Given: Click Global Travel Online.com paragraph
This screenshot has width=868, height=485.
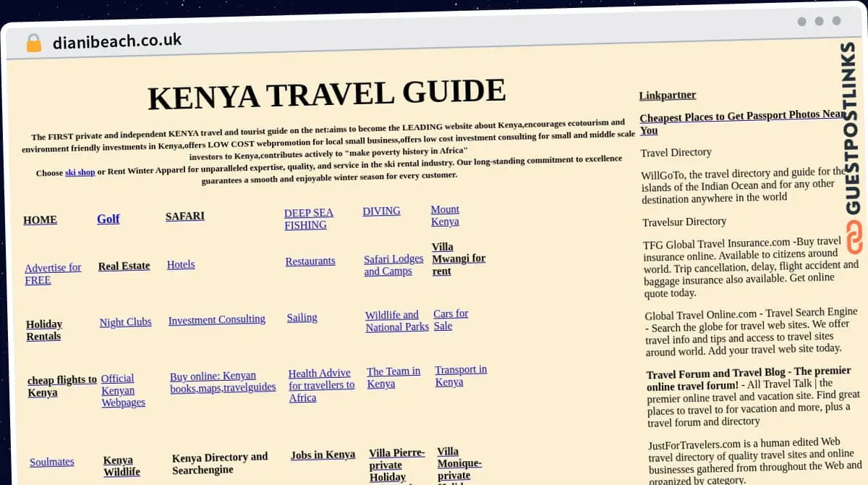Looking at the screenshot, I should (752, 332).
